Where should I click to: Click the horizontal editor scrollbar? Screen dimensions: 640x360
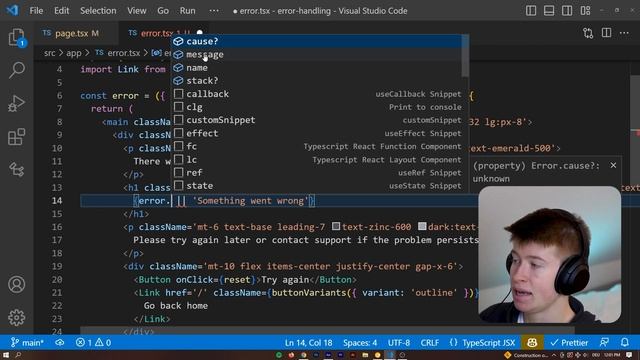pyautogui.click(x=327, y=330)
